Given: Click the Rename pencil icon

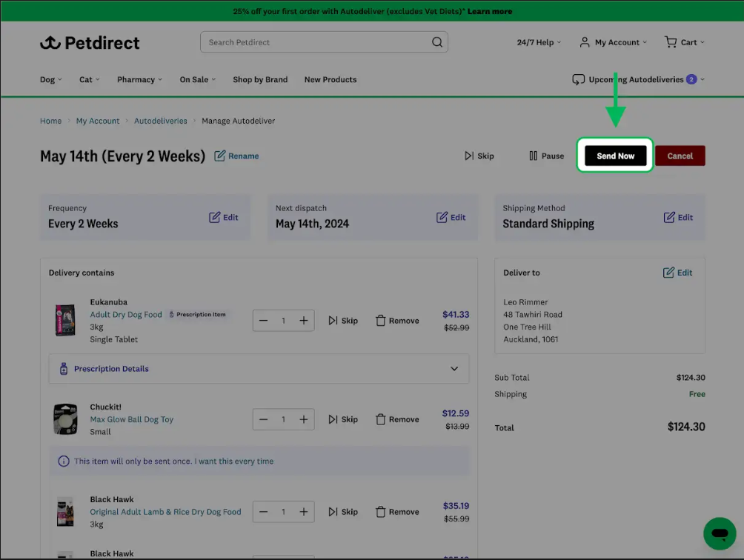Looking at the screenshot, I should coord(219,156).
